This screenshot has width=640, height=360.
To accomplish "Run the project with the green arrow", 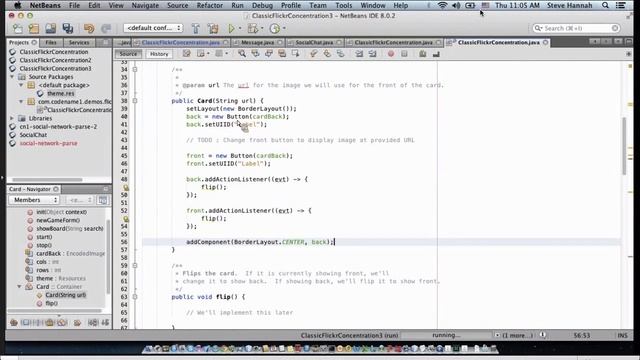I will [x=231, y=28].
